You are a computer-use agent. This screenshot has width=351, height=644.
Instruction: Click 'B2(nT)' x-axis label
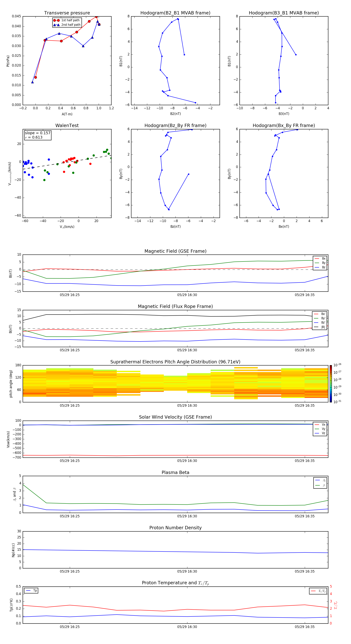click(175, 114)
